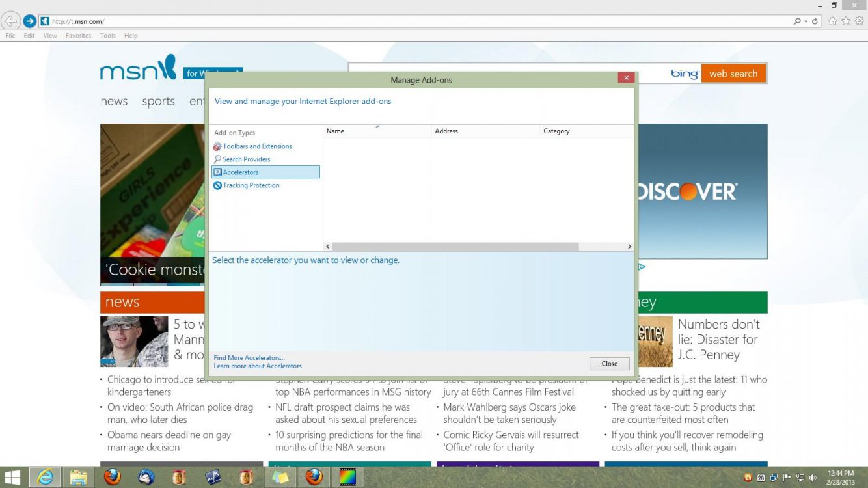Image resolution: width=868 pixels, height=488 pixels.
Task: Open the news navigation link on MSN
Action: (114, 102)
